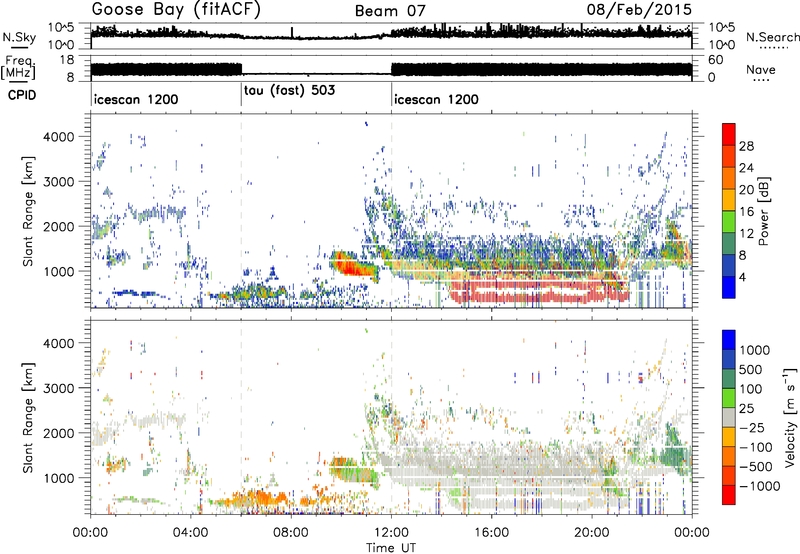800x554 pixels.
Task: Click the 'Nave' legend label
Action: (761, 69)
